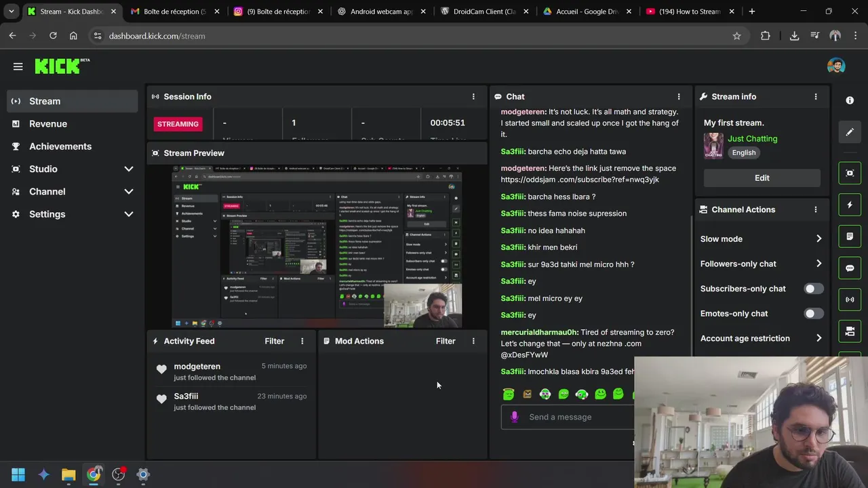Image resolution: width=868 pixels, height=488 pixels.
Task: Expand Followers-only chat options
Action: click(818, 264)
